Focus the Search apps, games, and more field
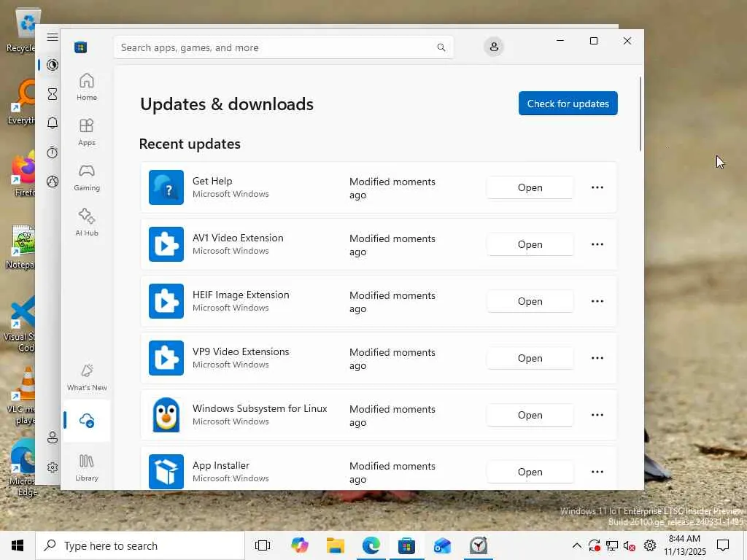 tap(284, 47)
